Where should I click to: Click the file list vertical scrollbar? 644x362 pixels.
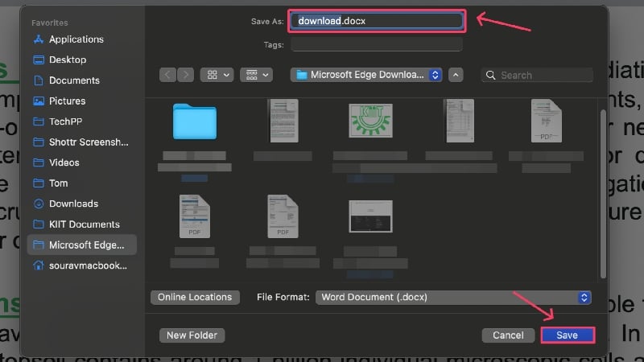coord(603,194)
